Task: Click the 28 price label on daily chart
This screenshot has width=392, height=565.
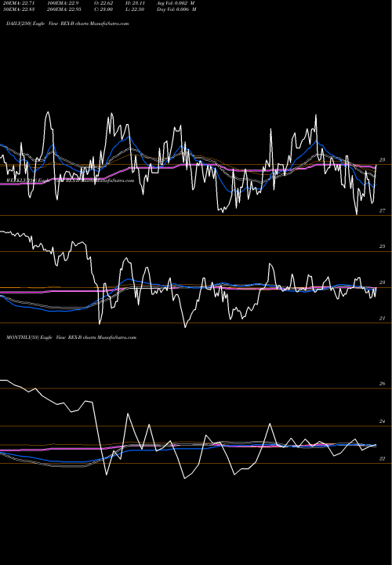Action: click(383, 159)
